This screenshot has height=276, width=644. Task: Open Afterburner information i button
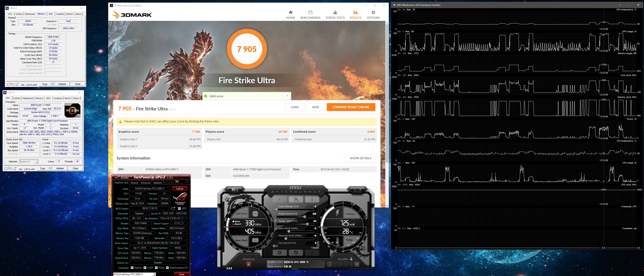coord(312,199)
